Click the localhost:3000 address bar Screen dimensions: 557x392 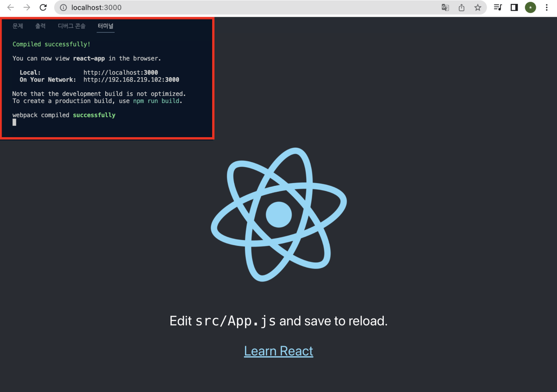click(270, 7)
